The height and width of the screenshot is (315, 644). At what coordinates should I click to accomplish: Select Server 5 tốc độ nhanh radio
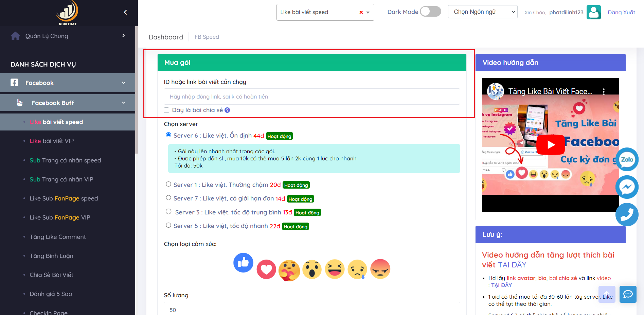[168, 225]
